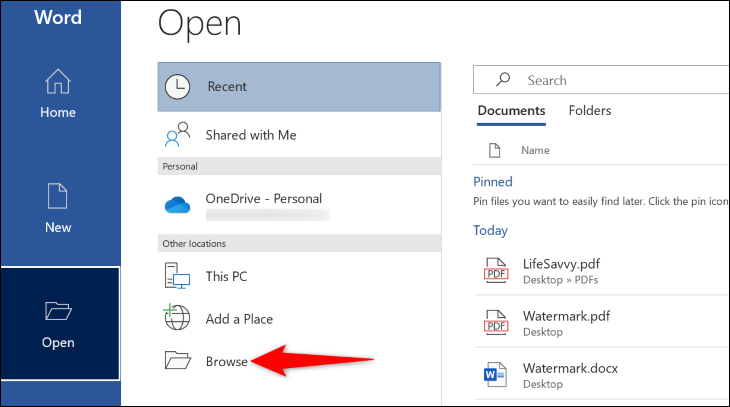Go to the Home page label

[58, 112]
